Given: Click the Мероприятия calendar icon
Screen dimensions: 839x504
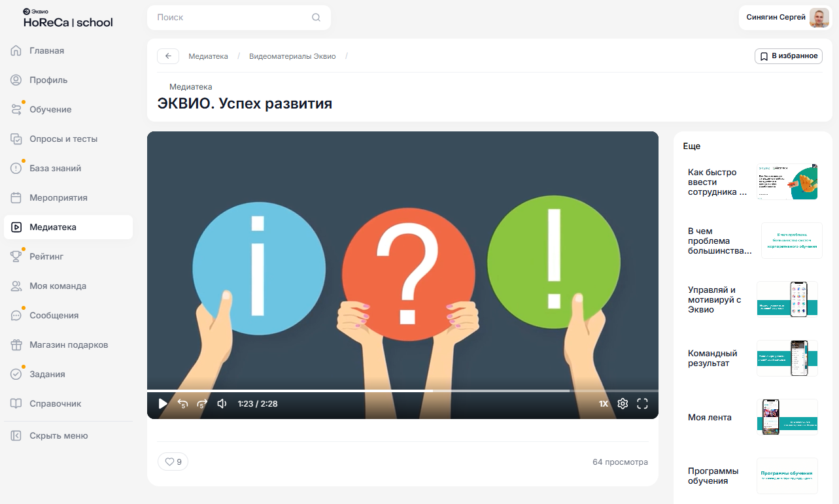Looking at the screenshot, I should click(16, 198).
